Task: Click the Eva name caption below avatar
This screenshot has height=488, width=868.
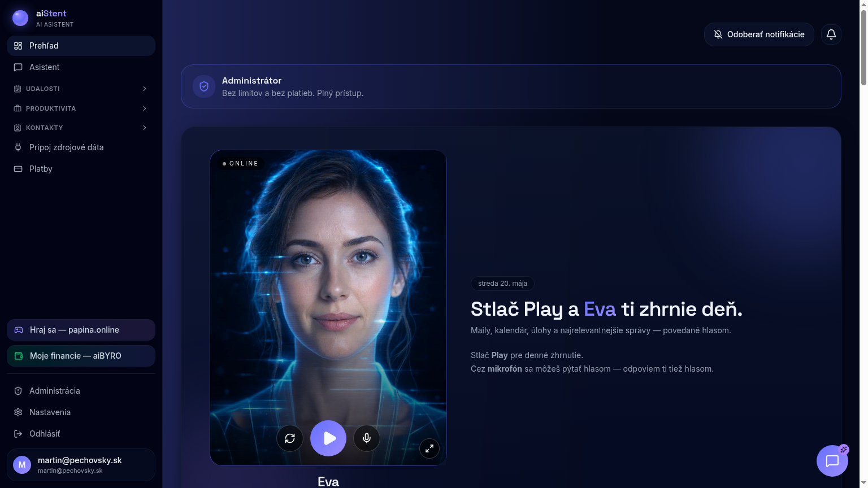Action: coord(328,481)
